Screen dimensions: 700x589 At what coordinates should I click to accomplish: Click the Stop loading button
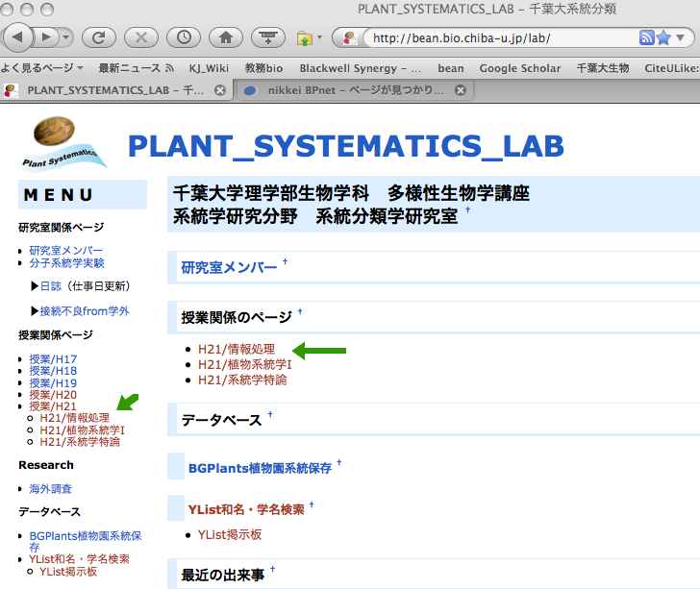point(141,38)
